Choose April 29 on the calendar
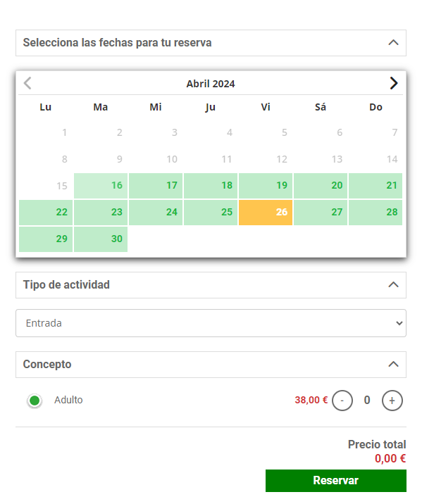This screenshot has width=422, height=504. click(46, 239)
